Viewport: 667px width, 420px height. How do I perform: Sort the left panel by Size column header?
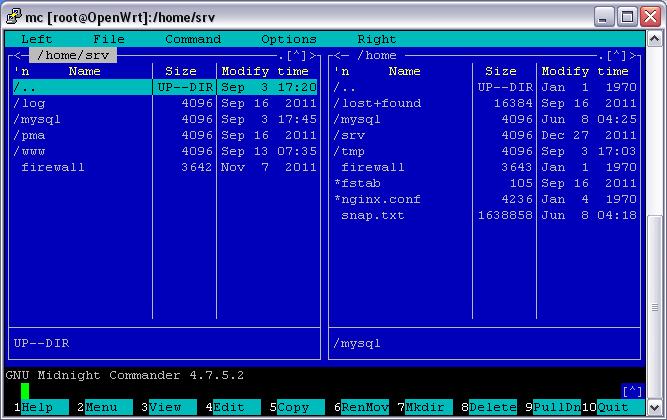181,71
